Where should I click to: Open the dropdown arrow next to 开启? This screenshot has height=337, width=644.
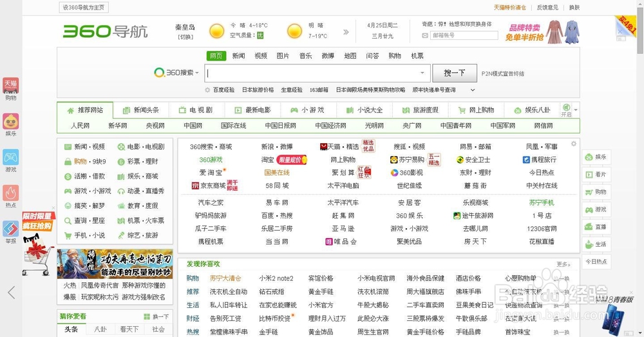point(576,110)
